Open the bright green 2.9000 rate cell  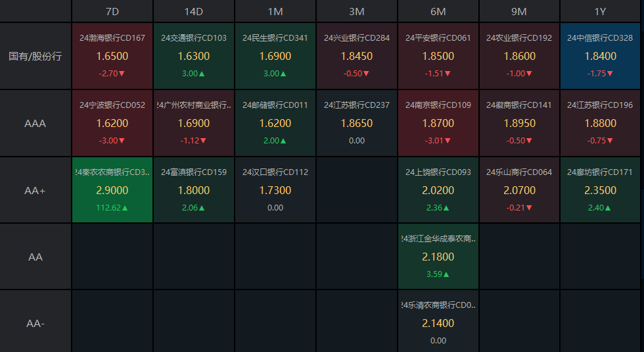(x=112, y=190)
